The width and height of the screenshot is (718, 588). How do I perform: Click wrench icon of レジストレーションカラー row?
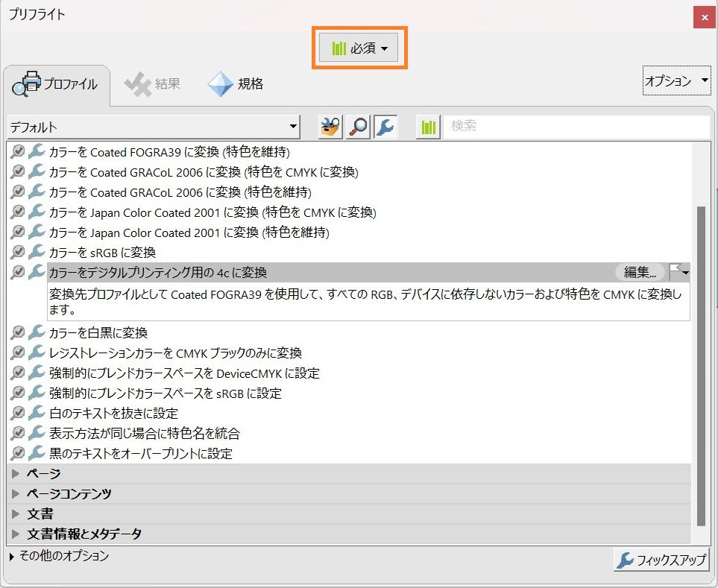pyautogui.click(x=37, y=352)
